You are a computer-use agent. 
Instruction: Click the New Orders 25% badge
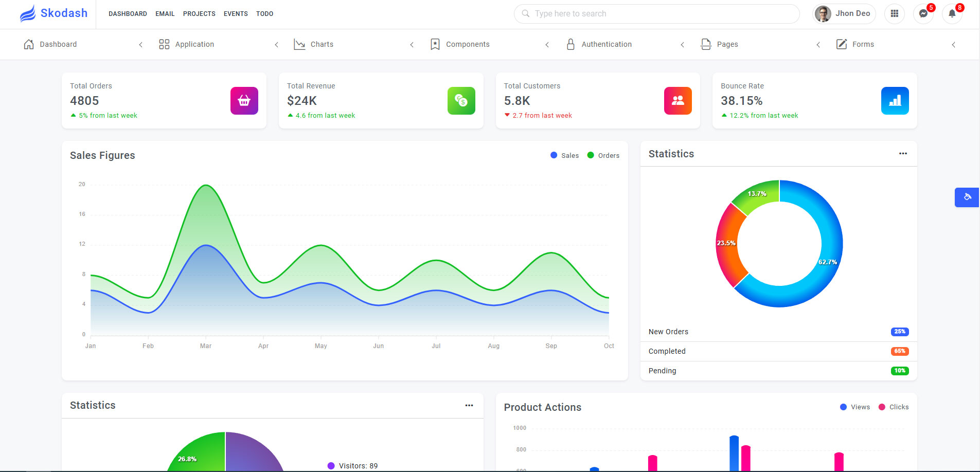[x=900, y=332]
